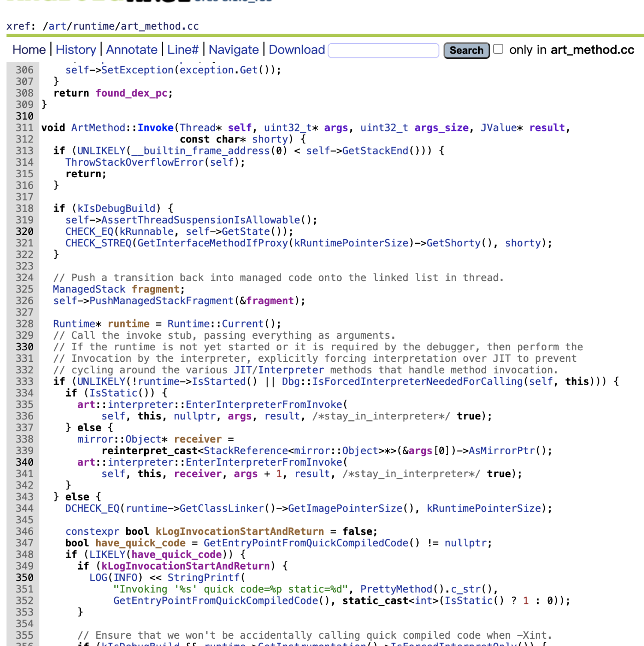Click the Dbg symbol on line 333

pos(291,382)
